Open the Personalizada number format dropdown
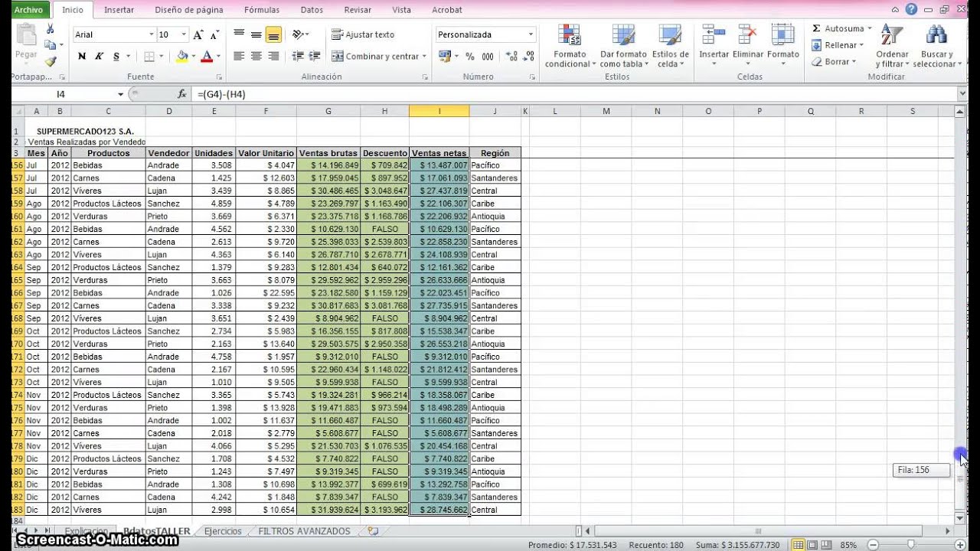The height and width of the screenshot is (551, 980). click(531, 34)
